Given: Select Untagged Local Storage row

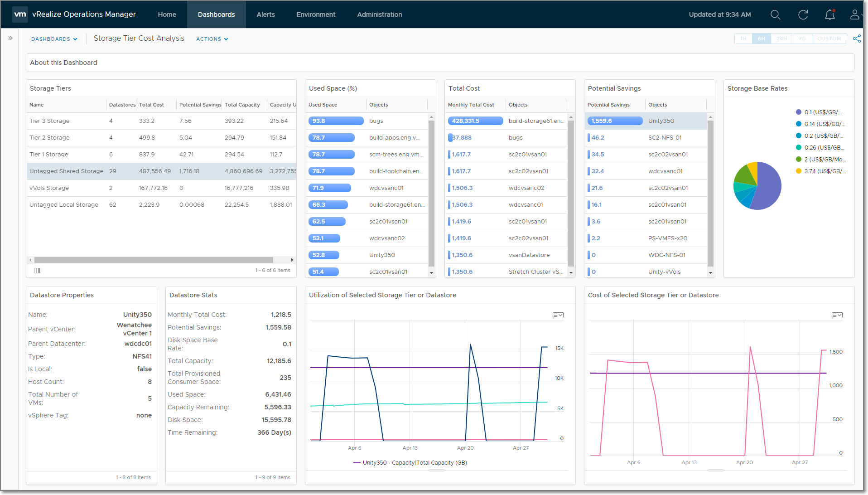Looking at the screenshot, I should pyautogui.click(x=161, y=205).
